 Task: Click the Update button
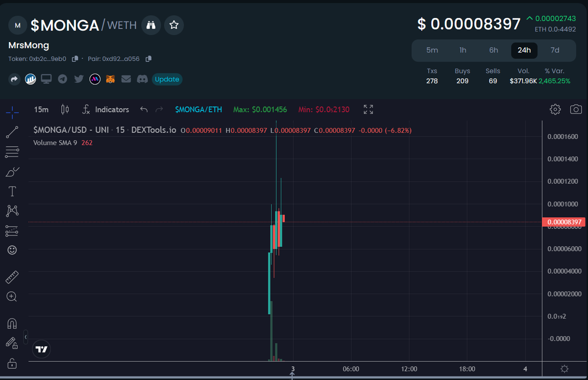(167, 79)
